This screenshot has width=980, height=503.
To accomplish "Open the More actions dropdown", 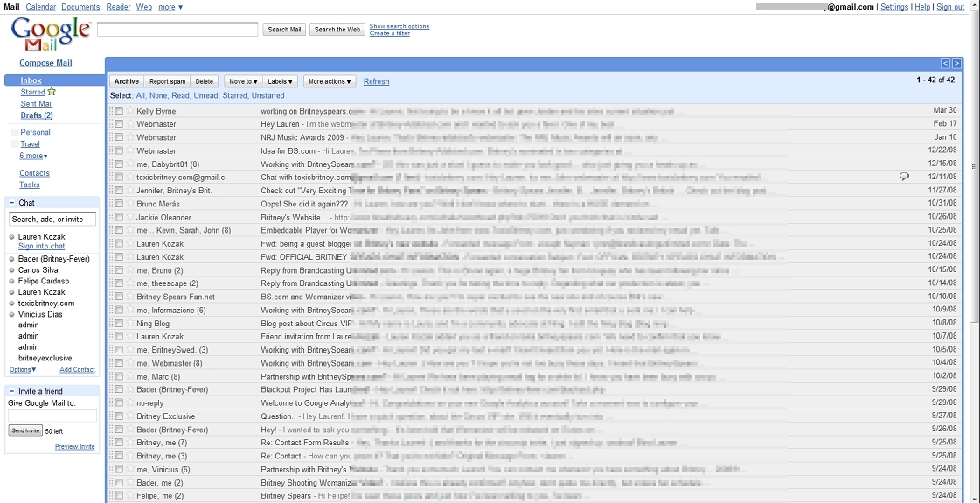I will [330, 81].
